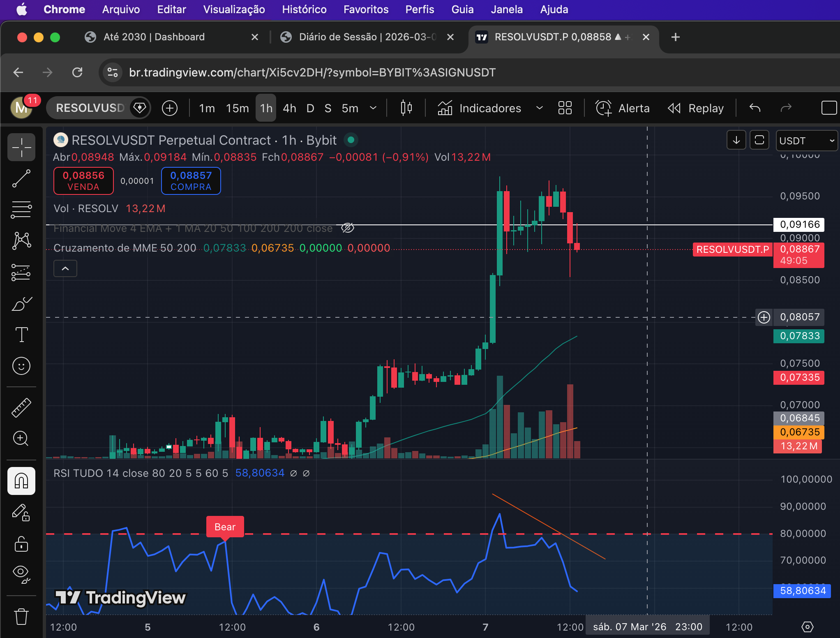Select the brush drawing tool

[21, 304]
